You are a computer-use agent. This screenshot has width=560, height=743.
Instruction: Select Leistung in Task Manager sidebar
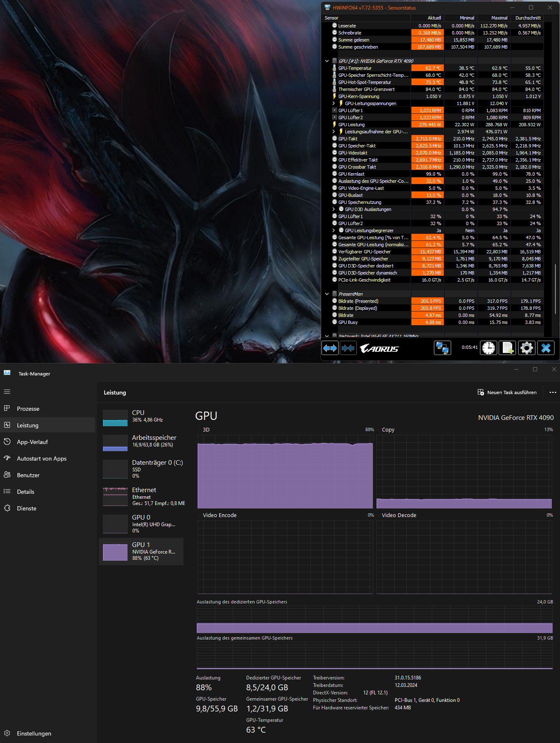(48, 425)
